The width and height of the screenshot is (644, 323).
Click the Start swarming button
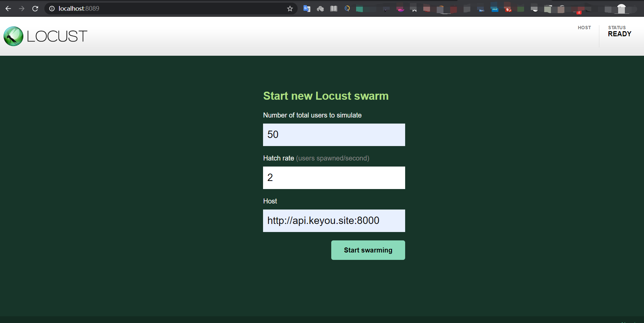click(x=368, y=250)
